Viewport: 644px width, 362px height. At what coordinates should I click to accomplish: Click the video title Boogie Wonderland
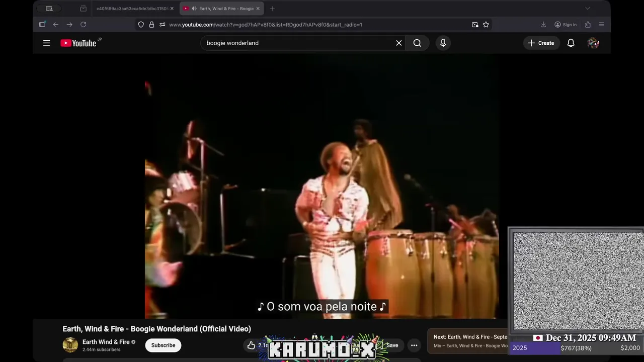[156, 329]
